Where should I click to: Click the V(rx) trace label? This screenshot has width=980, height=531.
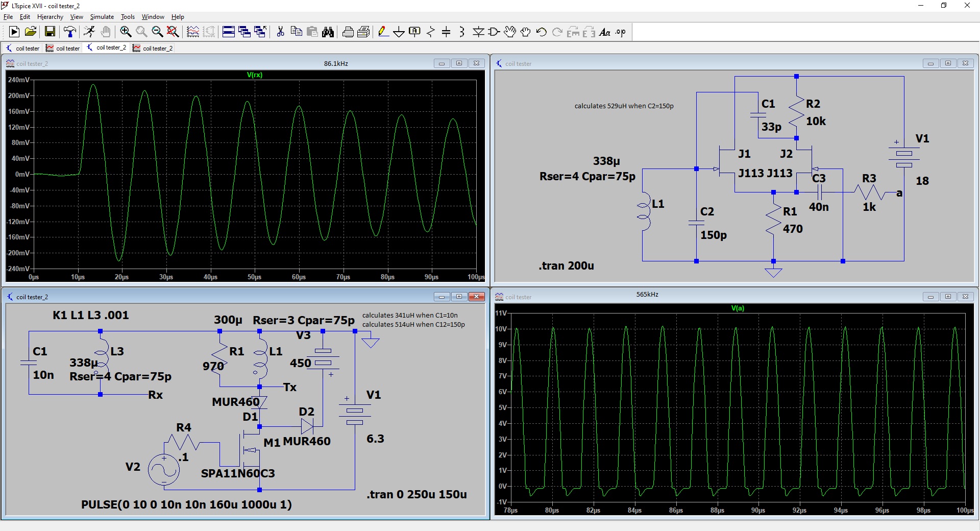point(255,75)
